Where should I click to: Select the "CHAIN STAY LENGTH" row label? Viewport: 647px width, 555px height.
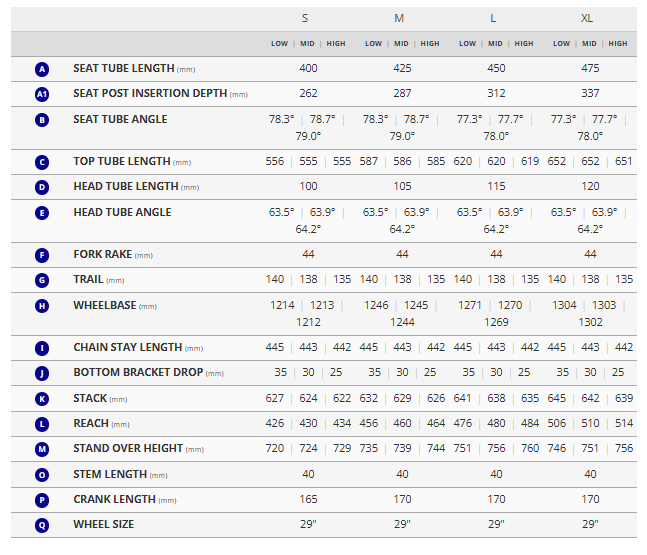[x=127, y=348]
